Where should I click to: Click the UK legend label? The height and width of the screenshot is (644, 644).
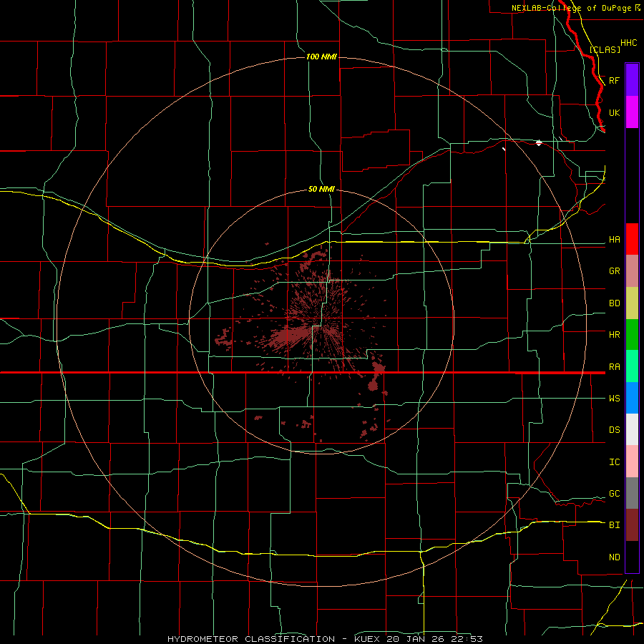615,112
